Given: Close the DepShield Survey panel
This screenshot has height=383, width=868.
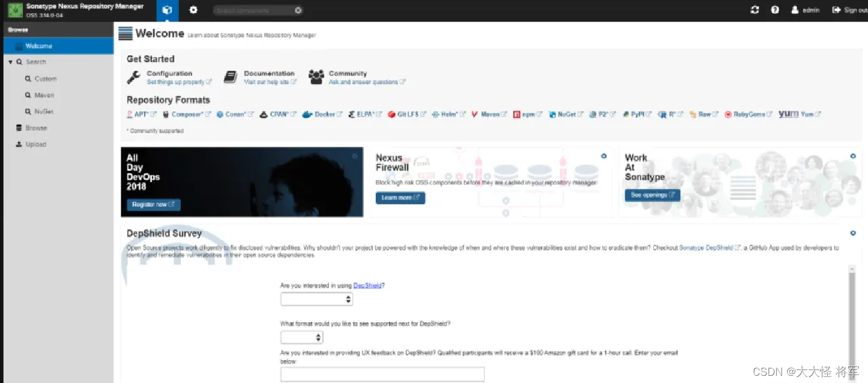Looking at the screenshot, I should pos(852,233).
